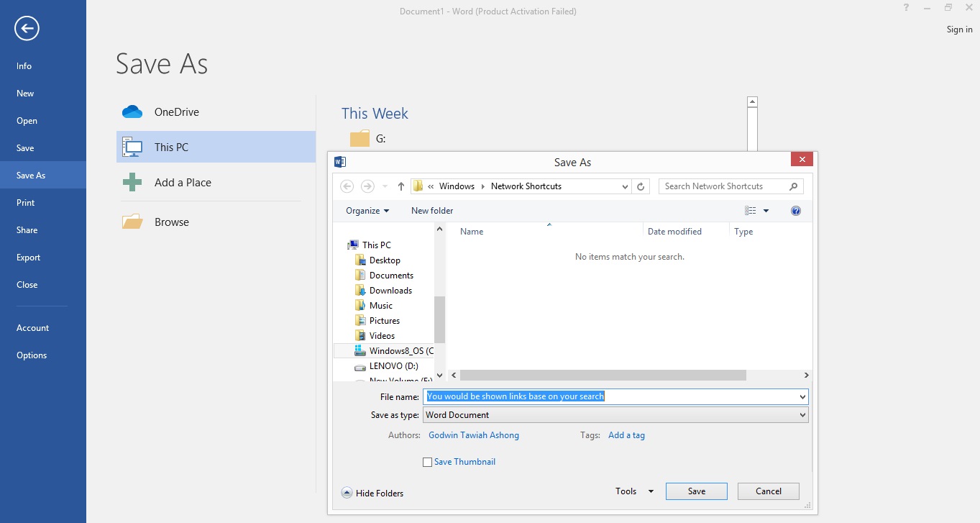Create a New folder
Image resolution: width=980 pixels, height=523 pixels.
pos(432,211)
